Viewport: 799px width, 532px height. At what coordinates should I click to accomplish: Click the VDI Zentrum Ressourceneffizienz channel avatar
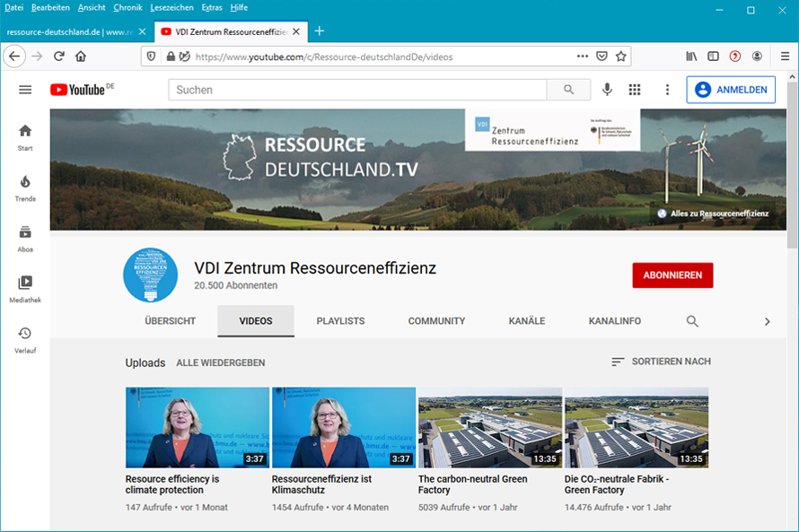point(150,275)
